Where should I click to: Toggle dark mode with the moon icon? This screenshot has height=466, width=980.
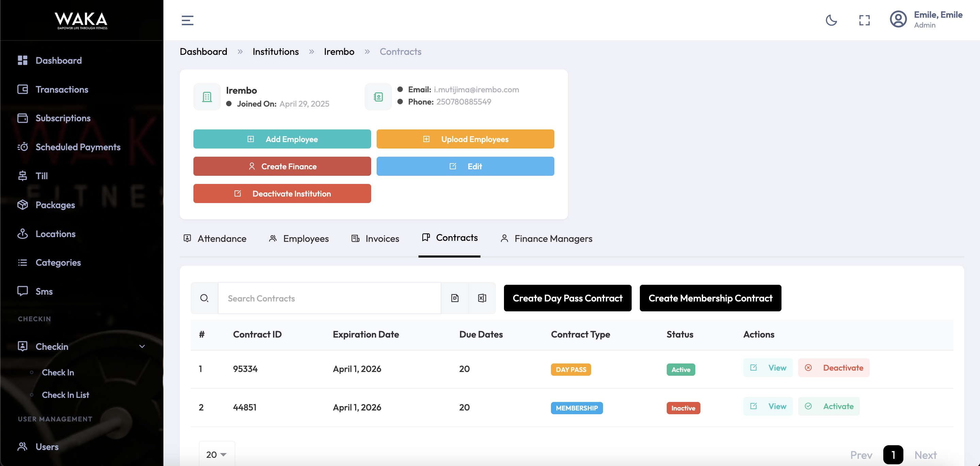tap(831, 20)
